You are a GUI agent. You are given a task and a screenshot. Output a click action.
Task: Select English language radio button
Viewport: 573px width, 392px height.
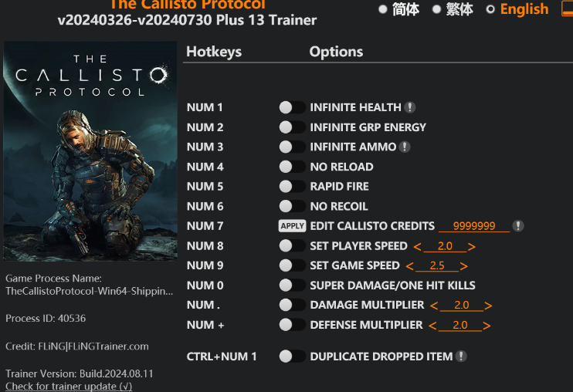click(490, 9)
